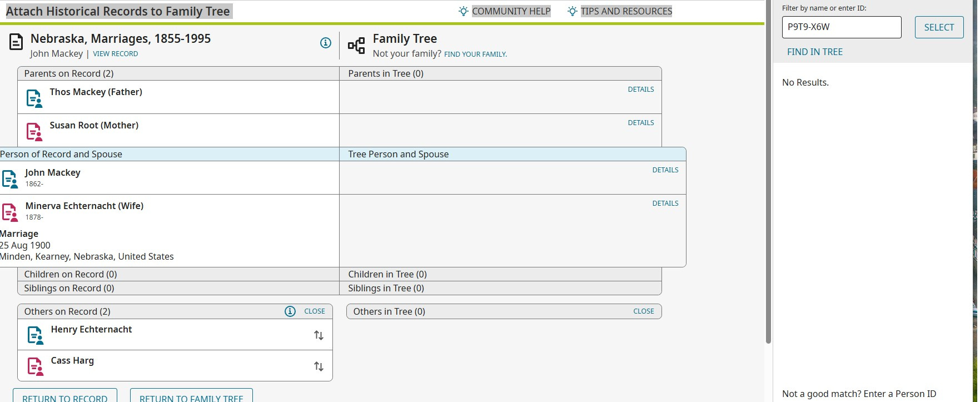The image size is (980, 402).
Task: Focus the person ID filter input field
Action: pos(842,27)
